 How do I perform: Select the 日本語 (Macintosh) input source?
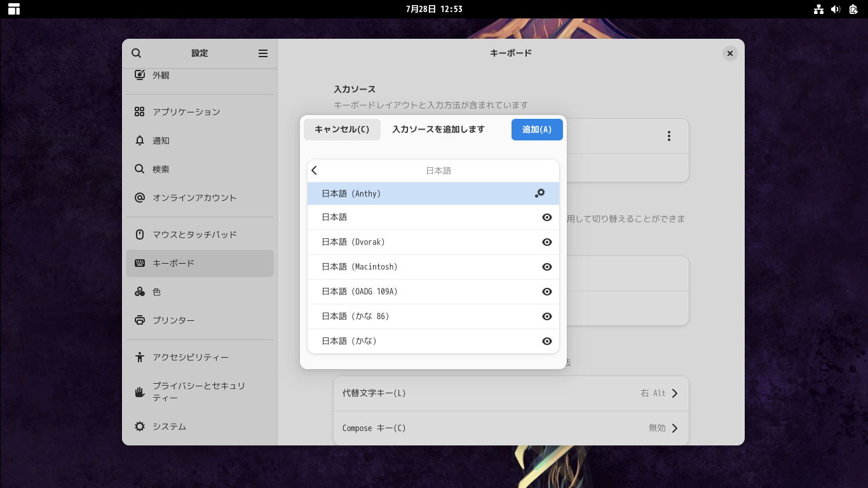(433, 267)
